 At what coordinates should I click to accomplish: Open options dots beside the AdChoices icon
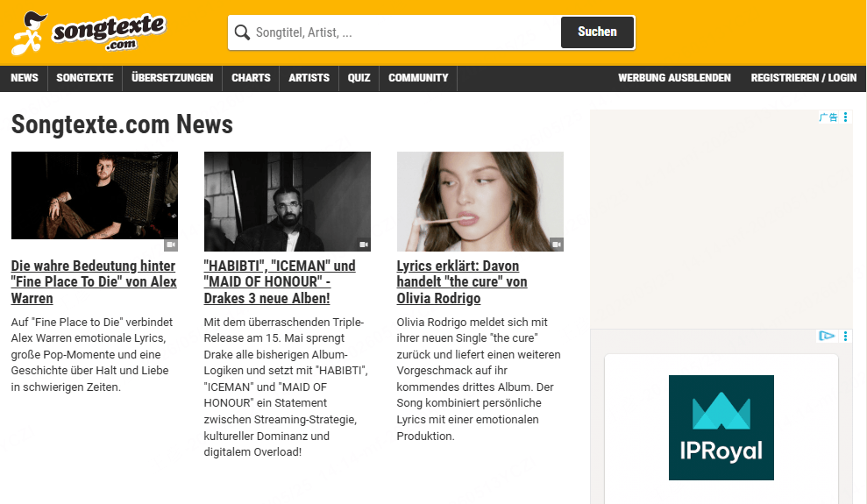pyautogui.click(x=845, y=336)
